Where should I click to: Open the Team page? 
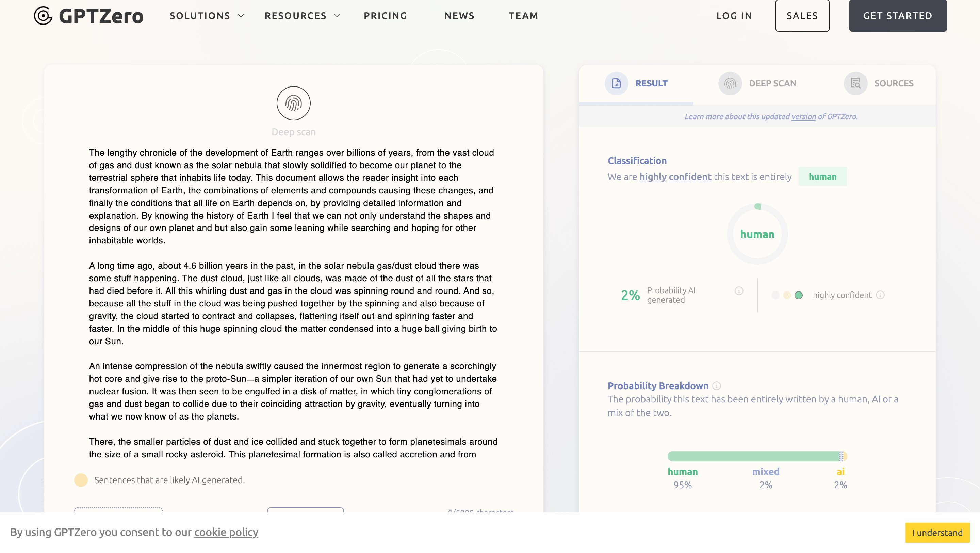click(x=523, y=16)
